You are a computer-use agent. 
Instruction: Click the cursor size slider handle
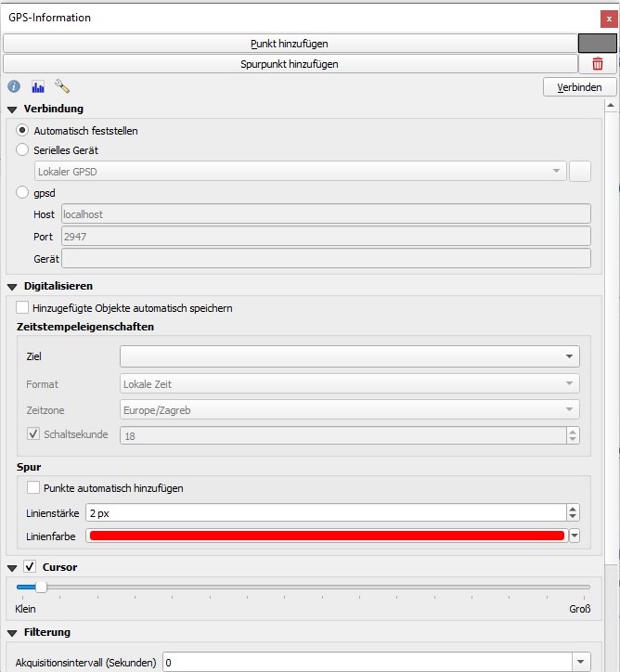[x=40, y=587]
